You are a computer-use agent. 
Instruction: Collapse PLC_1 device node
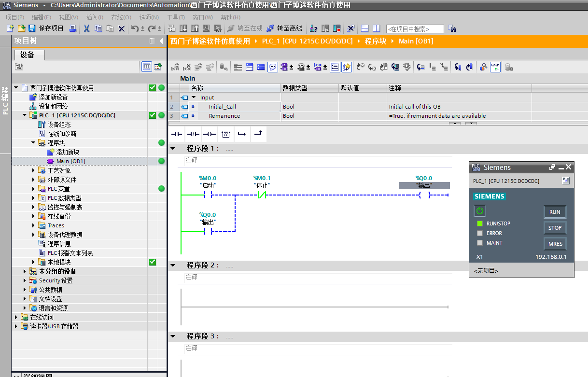click(x=25, y=115)
